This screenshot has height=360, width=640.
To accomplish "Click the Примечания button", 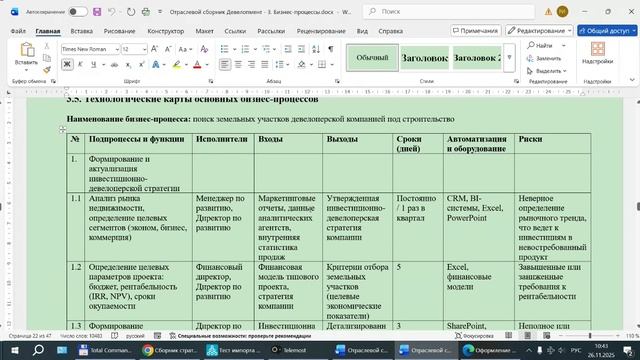I will [x=476, y=31].
